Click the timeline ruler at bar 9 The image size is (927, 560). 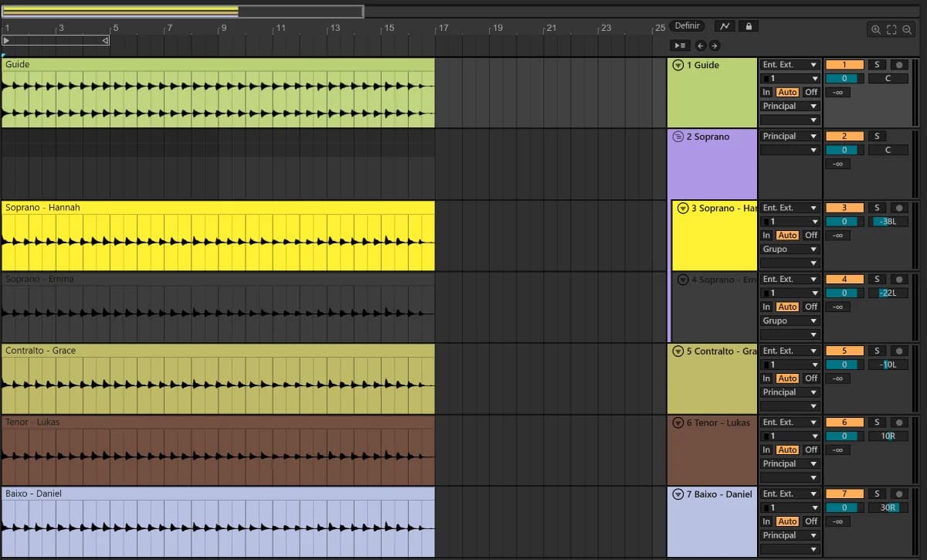tap(223, 29)
